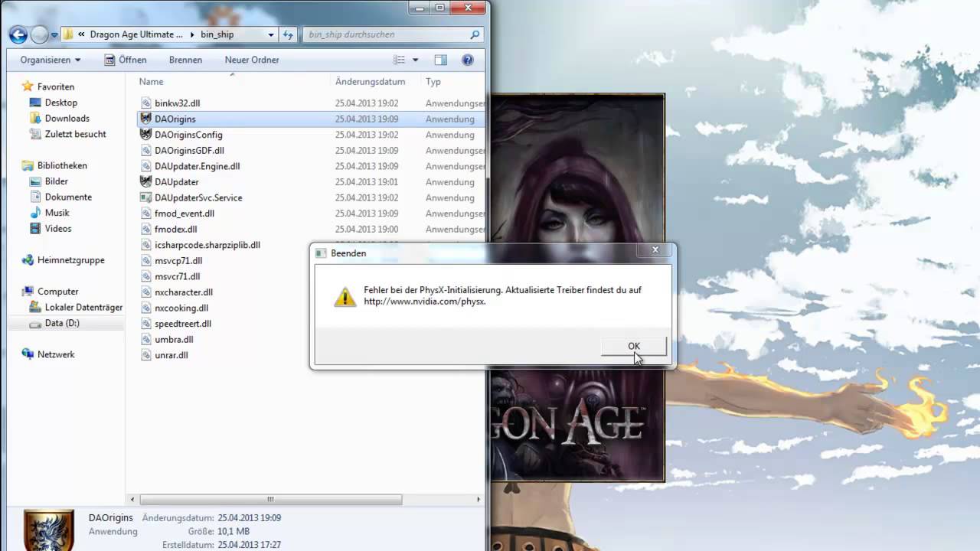Click the Öffnen toolbar button
This screenshot has height=551, width=980.
(125, 60)
